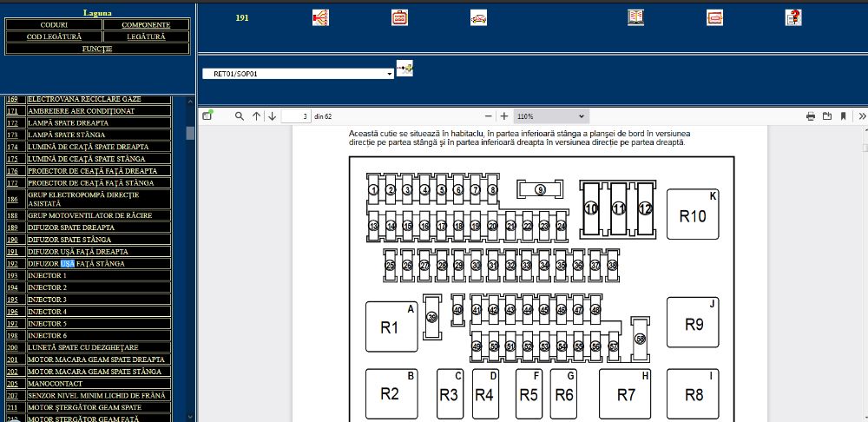Select AMBREIERE AER CONDIȚIONAT entry
Screen dimensions: 868x422
[x=99, y=111]
